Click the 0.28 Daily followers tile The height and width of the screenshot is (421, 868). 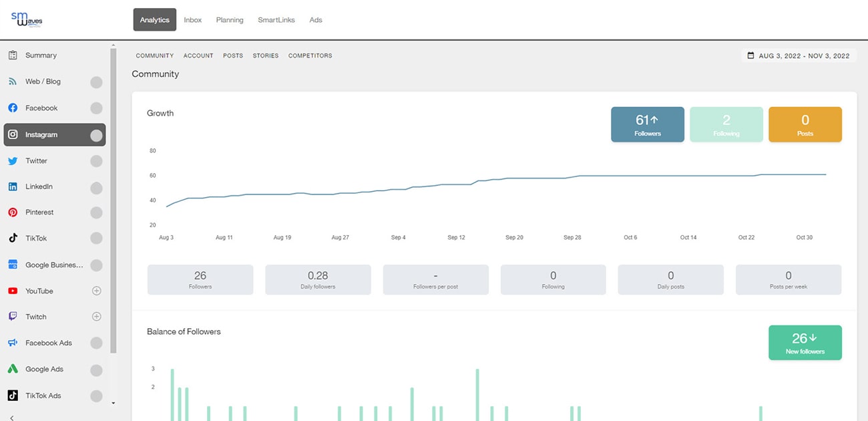(318, 279)
